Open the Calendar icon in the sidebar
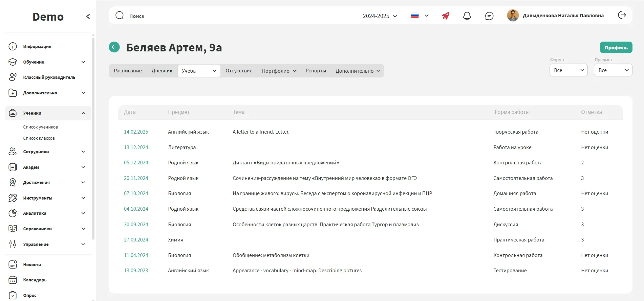Viewport: 644px width, 301px height. coord(13,280)
